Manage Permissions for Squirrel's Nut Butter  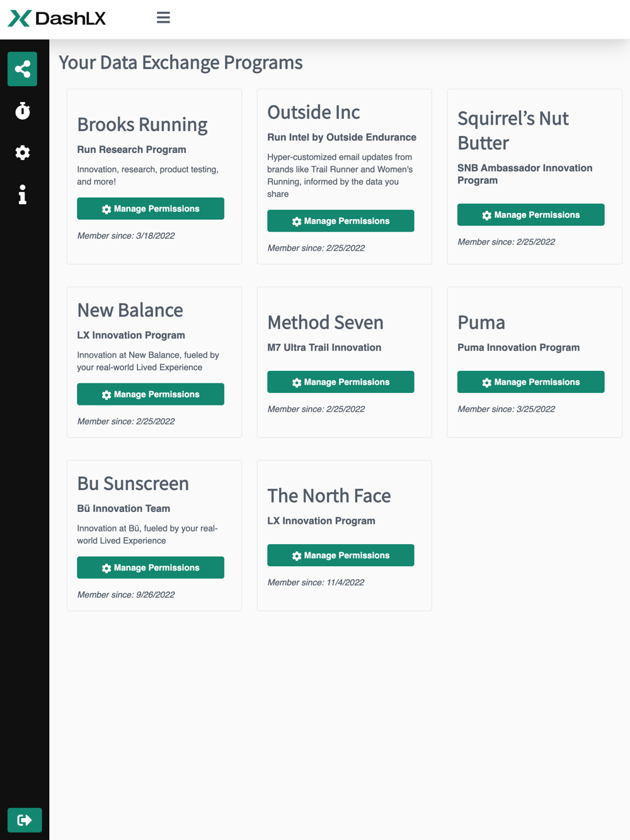pos(531,215)
